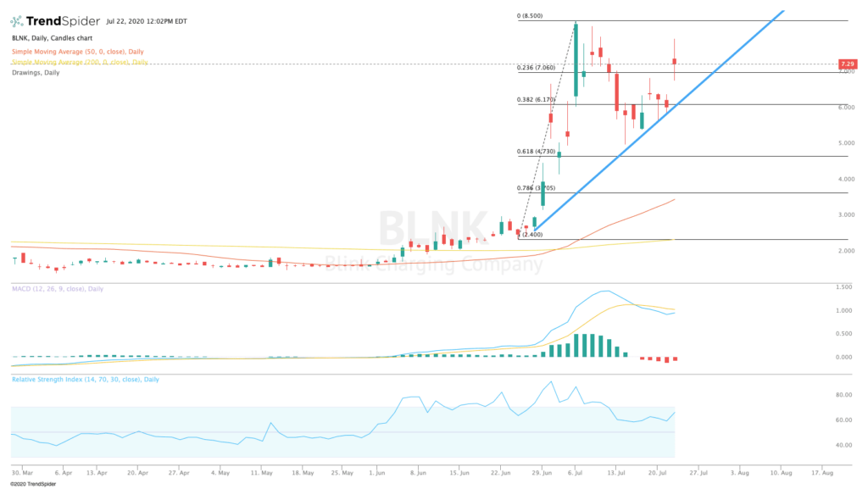Click the 8.500 Fibonacci top horizontal line
The height and width of the screenshot is (489, 868).
click(x=682, y=20)
